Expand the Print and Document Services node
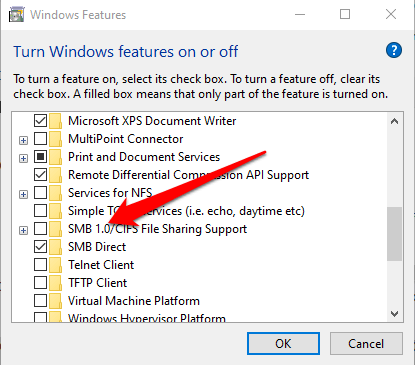Screen dimensions: 415x365 coord(23,158)
